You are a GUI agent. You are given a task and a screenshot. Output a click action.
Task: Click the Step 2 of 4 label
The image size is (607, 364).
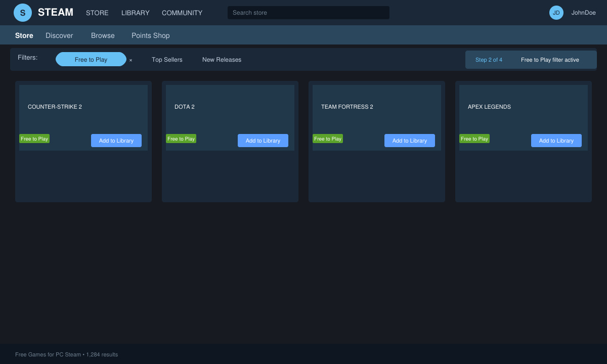[489, 60]
